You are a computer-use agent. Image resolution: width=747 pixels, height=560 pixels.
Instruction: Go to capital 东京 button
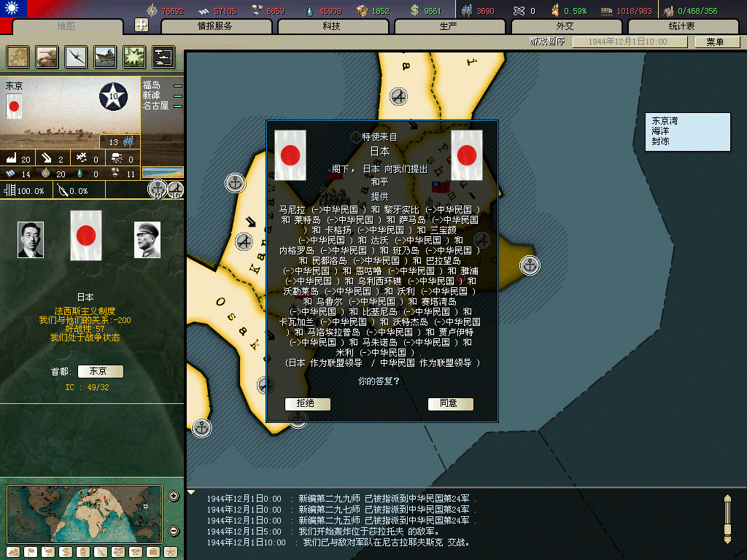[100, 371]
